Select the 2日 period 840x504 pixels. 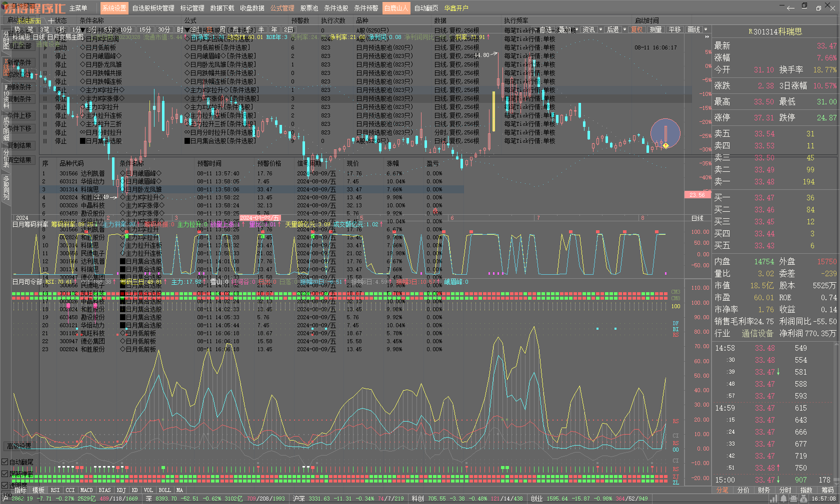coord(289,30)
